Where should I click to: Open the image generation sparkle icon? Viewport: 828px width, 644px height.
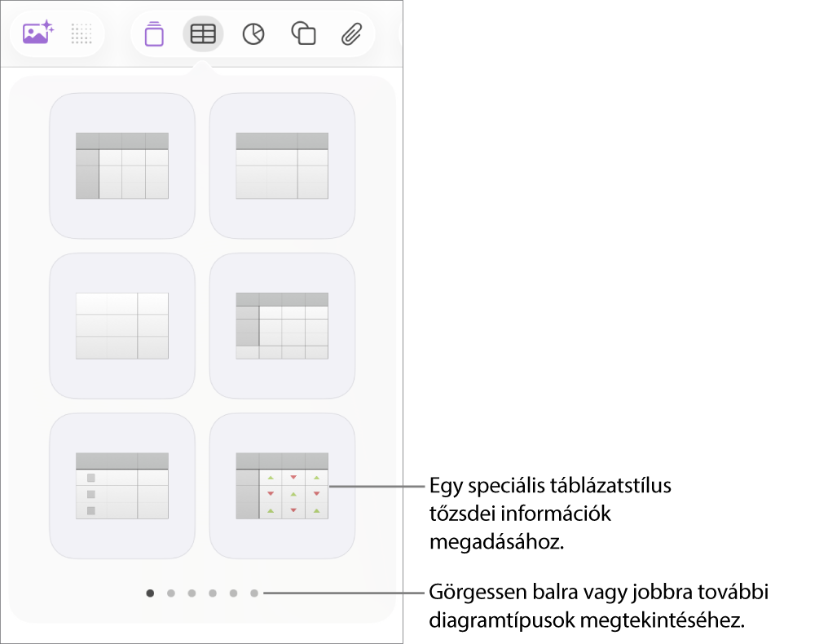(x=37, y=33)
